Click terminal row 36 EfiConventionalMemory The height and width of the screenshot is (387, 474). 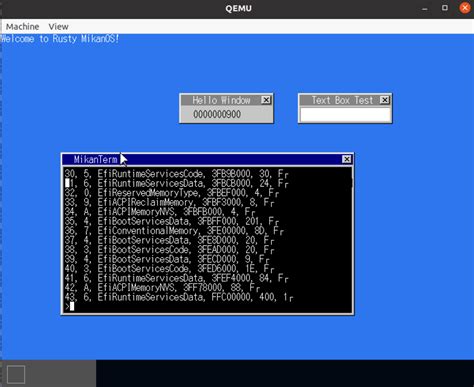pyautogui.click(x=174, y=231)
